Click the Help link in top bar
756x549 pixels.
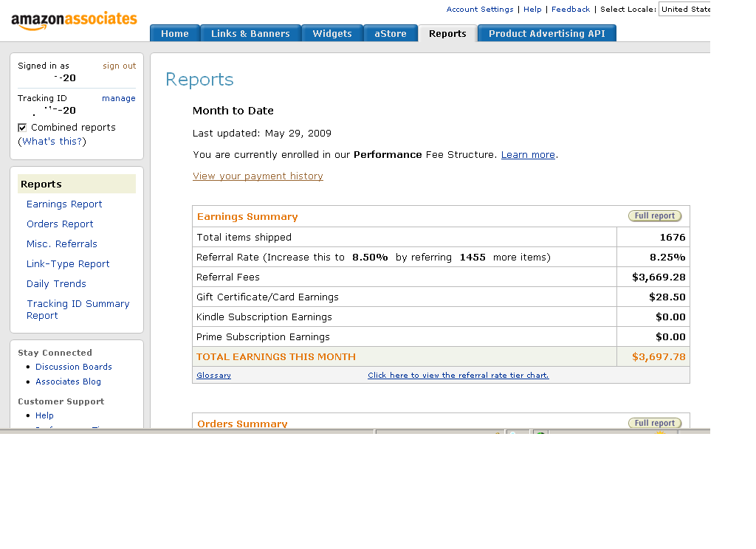532,9
